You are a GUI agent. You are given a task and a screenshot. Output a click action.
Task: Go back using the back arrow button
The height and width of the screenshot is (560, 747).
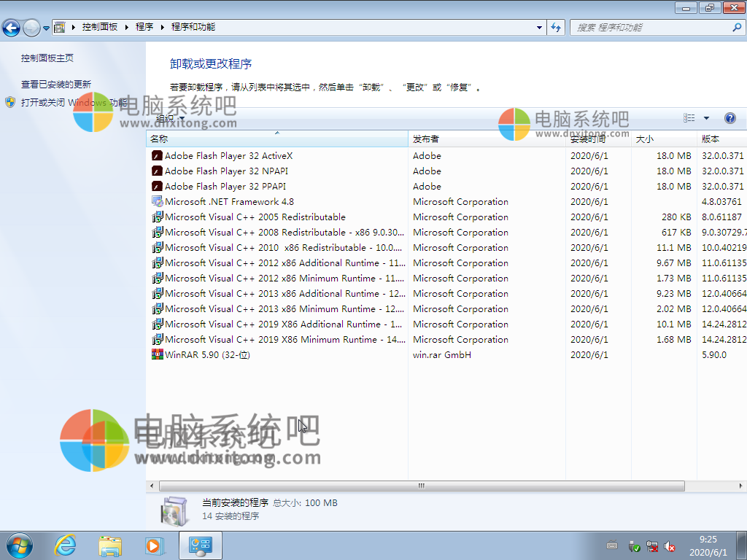(x=12, y=28)
